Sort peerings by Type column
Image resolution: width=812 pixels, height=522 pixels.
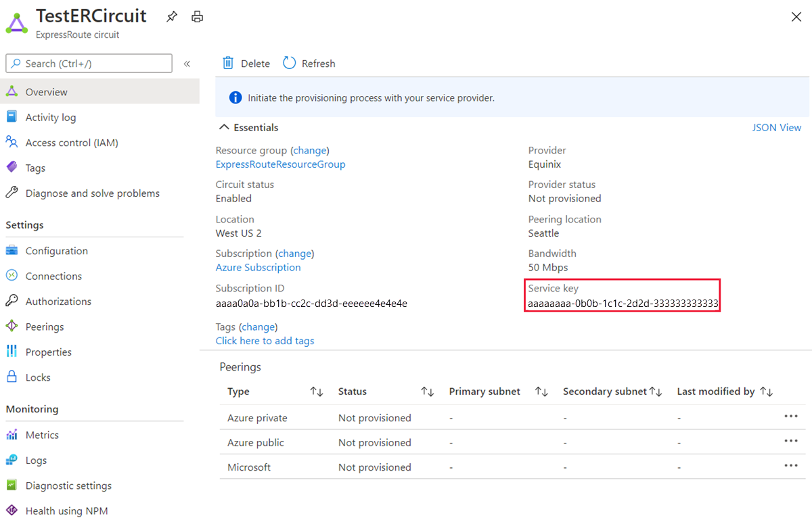pyautogui.click(x=317, y=391)
